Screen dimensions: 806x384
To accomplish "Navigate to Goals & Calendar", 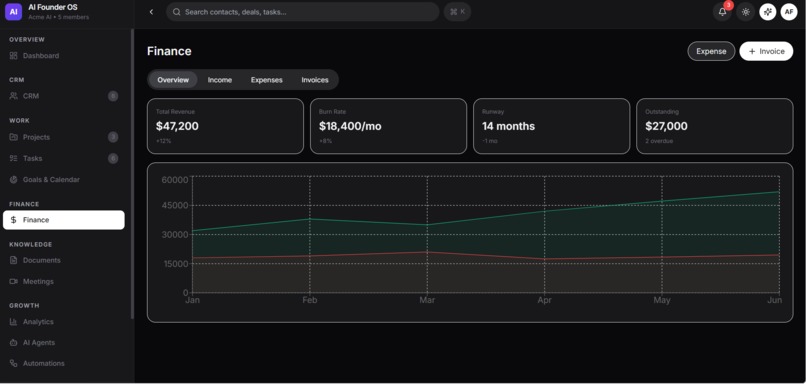I will pos(64,179).
